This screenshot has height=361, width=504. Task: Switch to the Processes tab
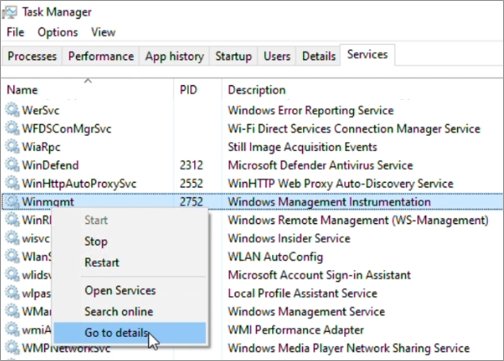point(32,56)
